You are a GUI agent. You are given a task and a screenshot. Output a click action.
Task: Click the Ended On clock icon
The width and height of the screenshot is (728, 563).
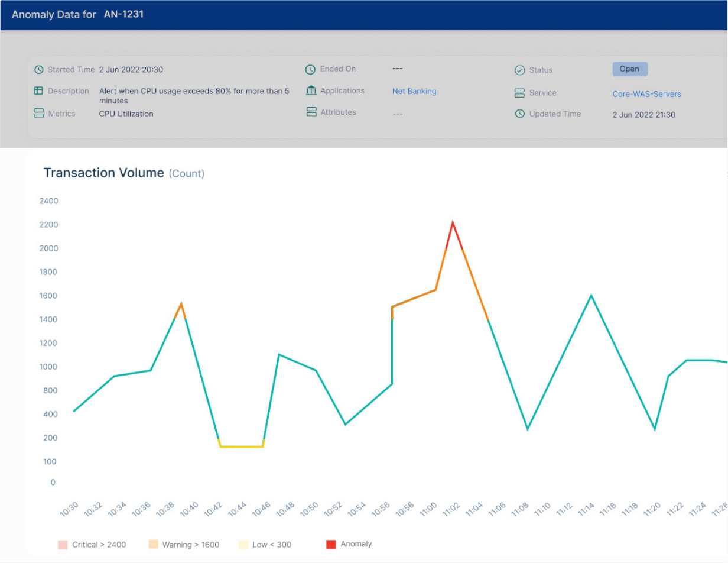(311, 70)
